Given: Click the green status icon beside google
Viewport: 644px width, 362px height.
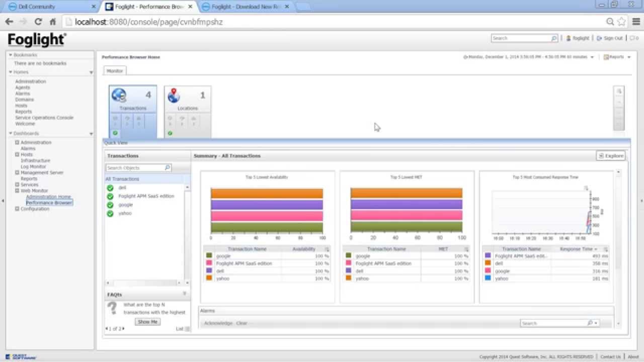Looking at the screenshot, I should (110, 205).
